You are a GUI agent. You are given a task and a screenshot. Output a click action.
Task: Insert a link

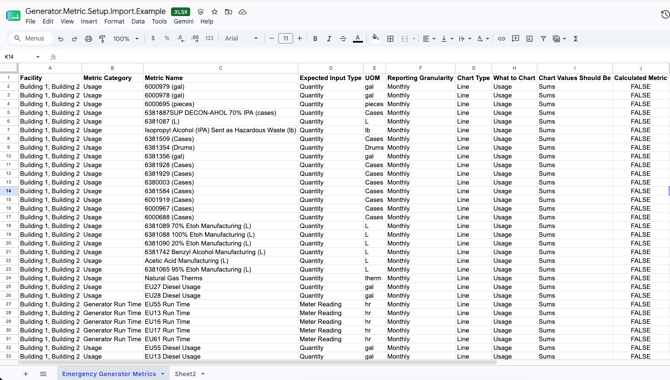coord(501,38)
